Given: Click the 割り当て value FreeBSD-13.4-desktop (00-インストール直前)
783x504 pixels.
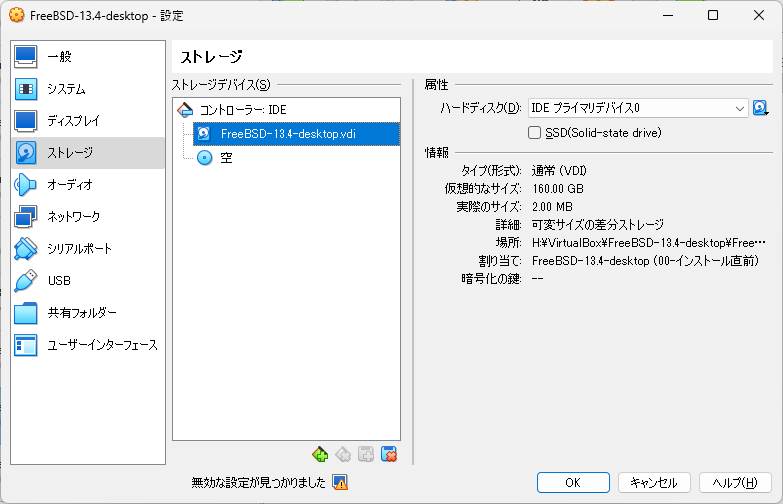Looking at the screenshot, I should pos(646,261).
